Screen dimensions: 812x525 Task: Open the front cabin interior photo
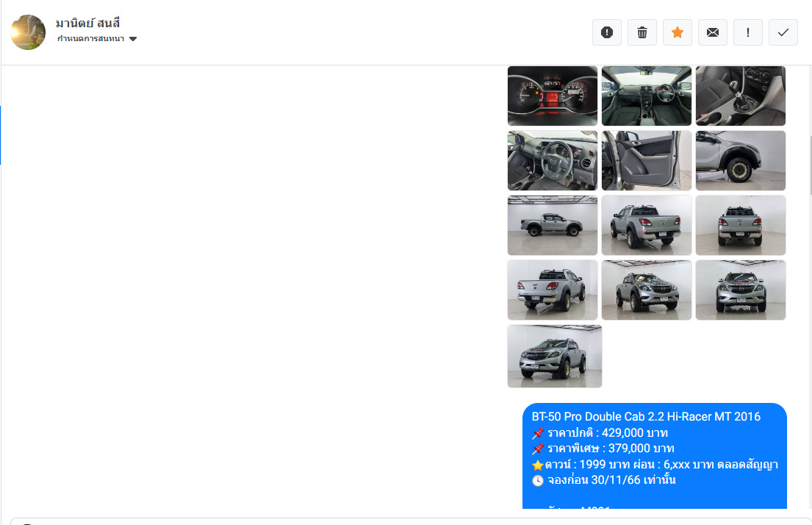pyautogui.click(x=646, y=96)
